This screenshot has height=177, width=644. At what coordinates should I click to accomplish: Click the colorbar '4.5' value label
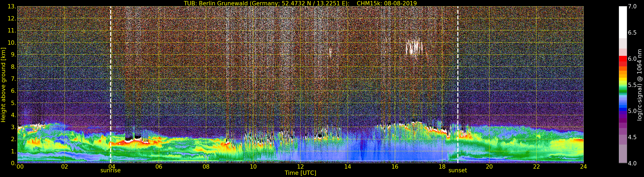point(632,137)
